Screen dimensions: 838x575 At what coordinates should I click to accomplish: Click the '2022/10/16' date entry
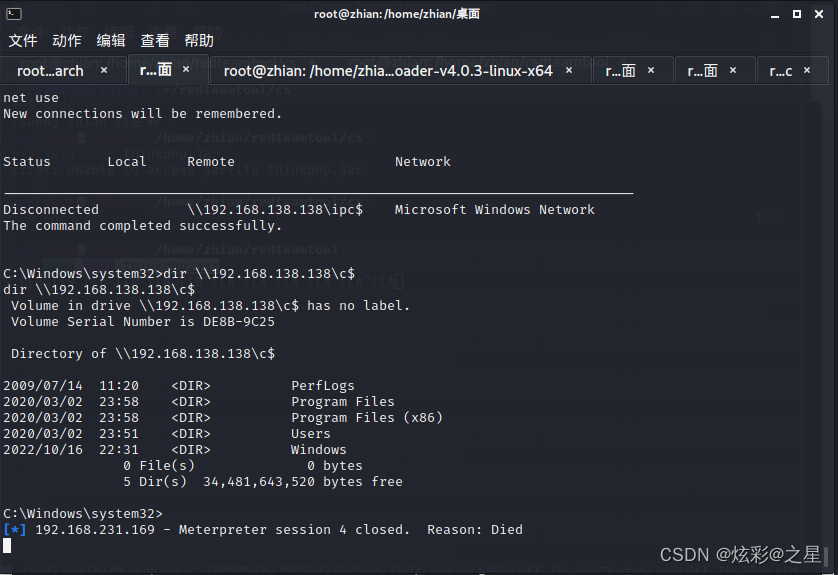pyautogui.click(x=43, y=450)
